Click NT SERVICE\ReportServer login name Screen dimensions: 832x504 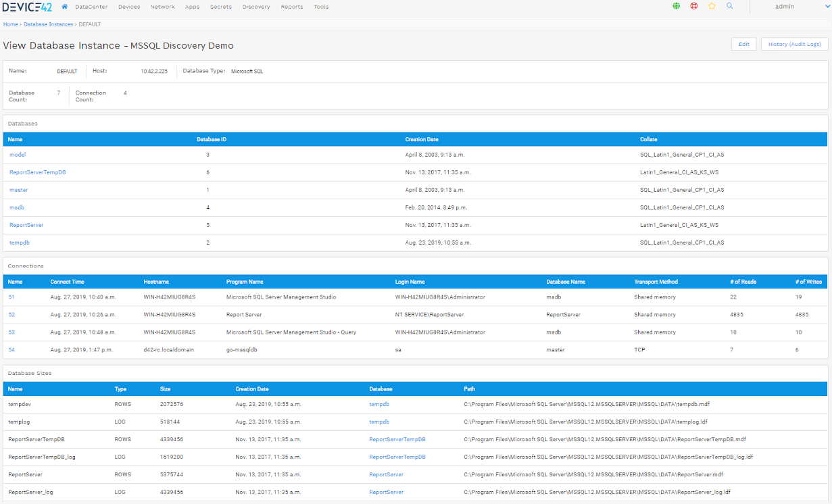coord(429,314)
